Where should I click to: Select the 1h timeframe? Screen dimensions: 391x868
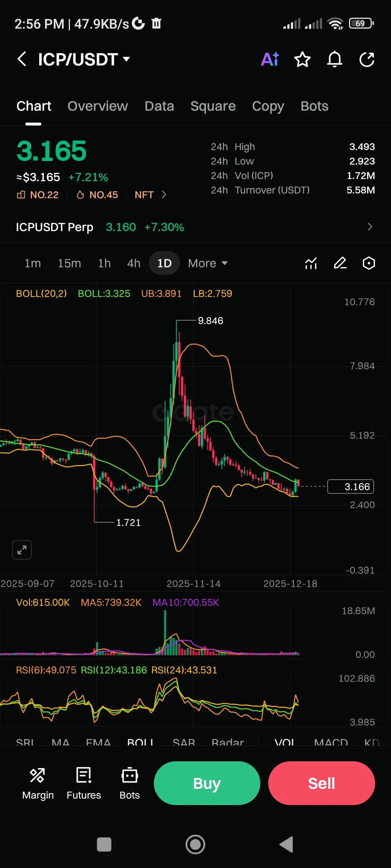[x=104, y=263]
